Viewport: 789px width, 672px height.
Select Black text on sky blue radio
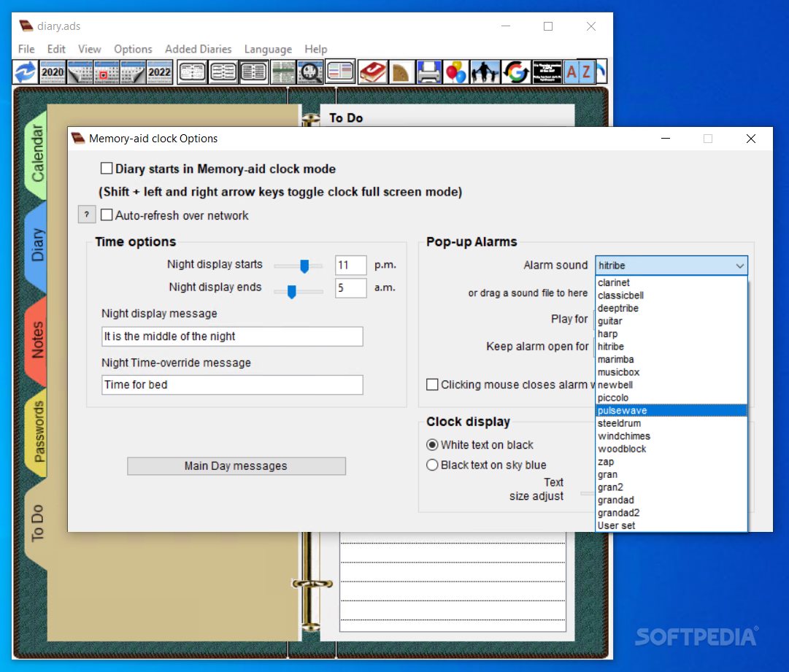tap(432, 465)
